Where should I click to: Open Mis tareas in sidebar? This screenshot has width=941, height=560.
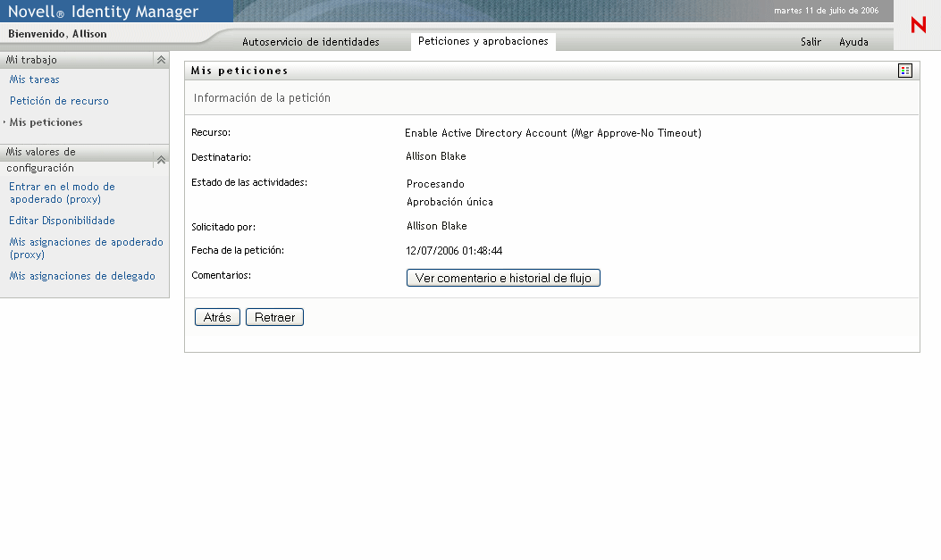coord(34,79)
